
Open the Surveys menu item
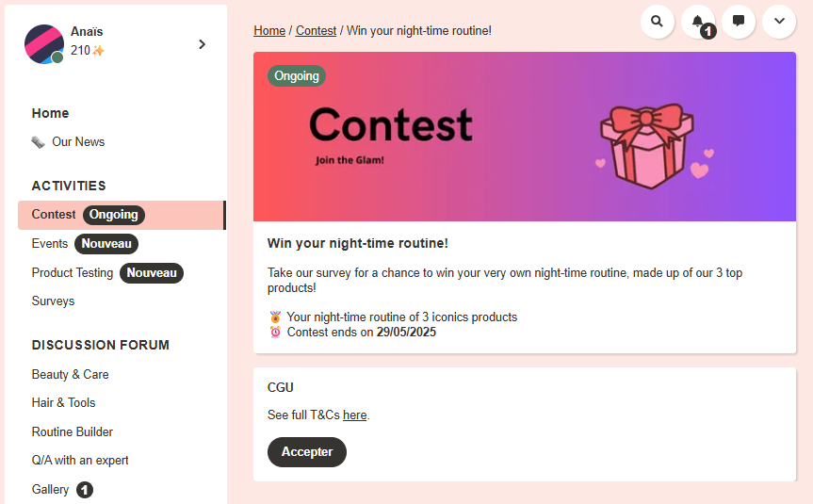(53, 301)
